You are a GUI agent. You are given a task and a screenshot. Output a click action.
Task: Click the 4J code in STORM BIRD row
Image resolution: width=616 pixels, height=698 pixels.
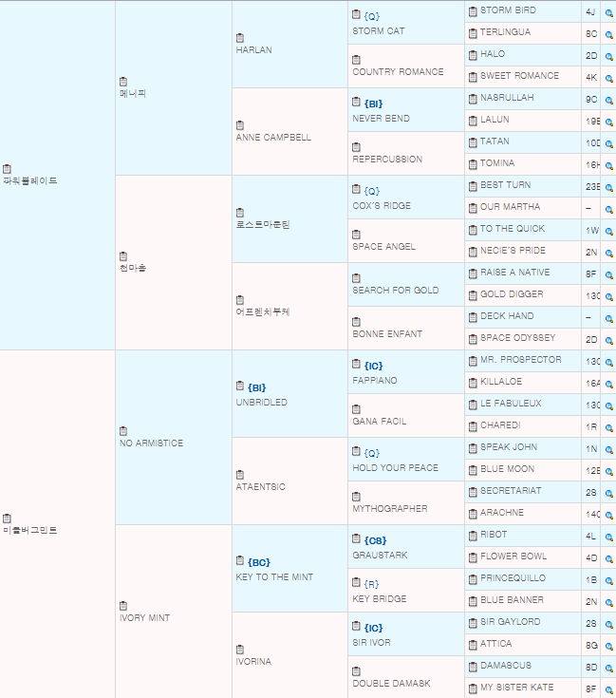(590, 12)
